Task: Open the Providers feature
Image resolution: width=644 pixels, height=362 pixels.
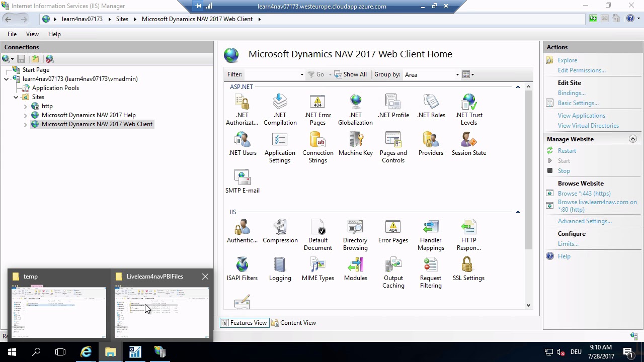Action: [x=431, y=144]
